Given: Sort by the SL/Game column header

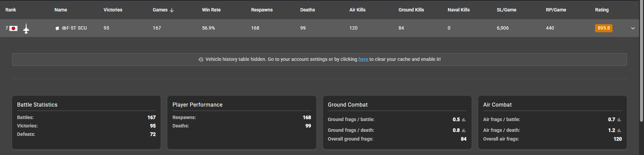Looking at the screenshot, I should tap(506, 10).
